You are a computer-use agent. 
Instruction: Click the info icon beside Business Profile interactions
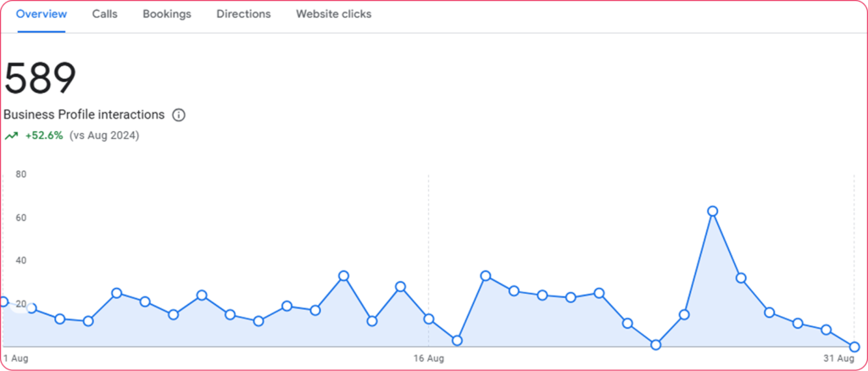click(x=179, y=115)
